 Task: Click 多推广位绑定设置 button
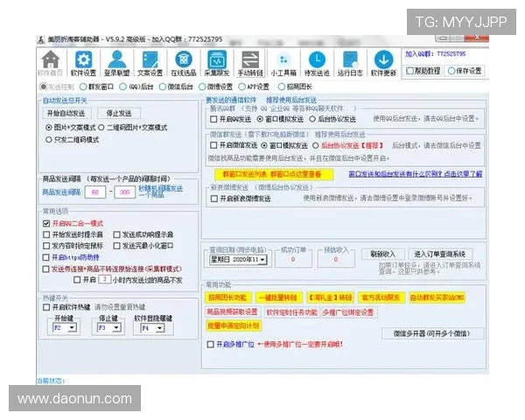pyautogui.click(x=348, y=312)
